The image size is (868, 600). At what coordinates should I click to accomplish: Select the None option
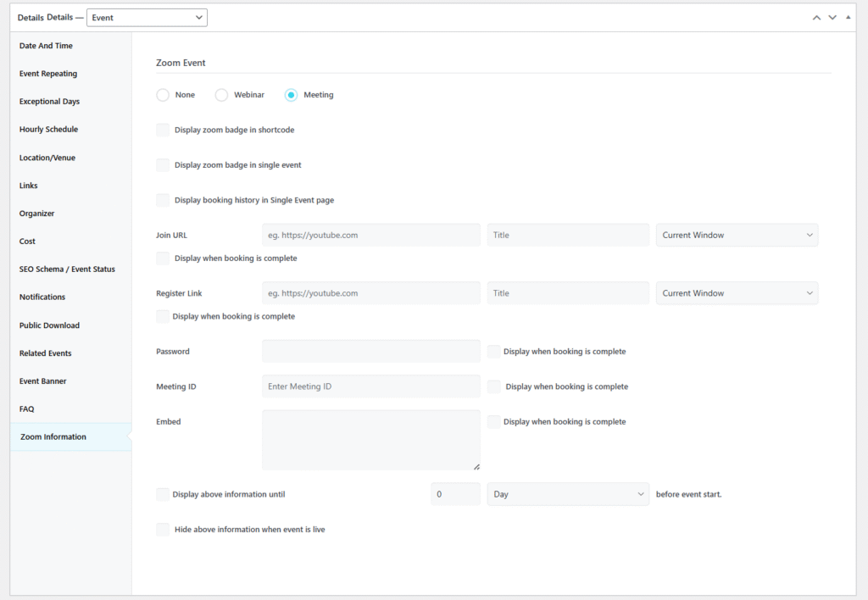162,95
